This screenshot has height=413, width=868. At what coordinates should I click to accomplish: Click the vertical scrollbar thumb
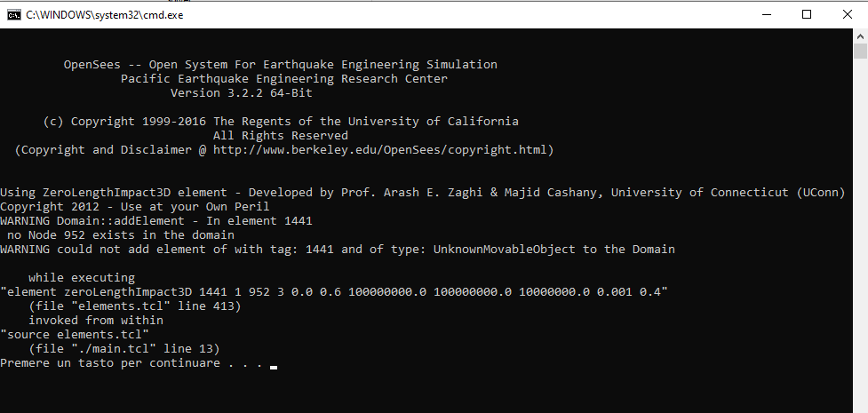coord(860,51)
